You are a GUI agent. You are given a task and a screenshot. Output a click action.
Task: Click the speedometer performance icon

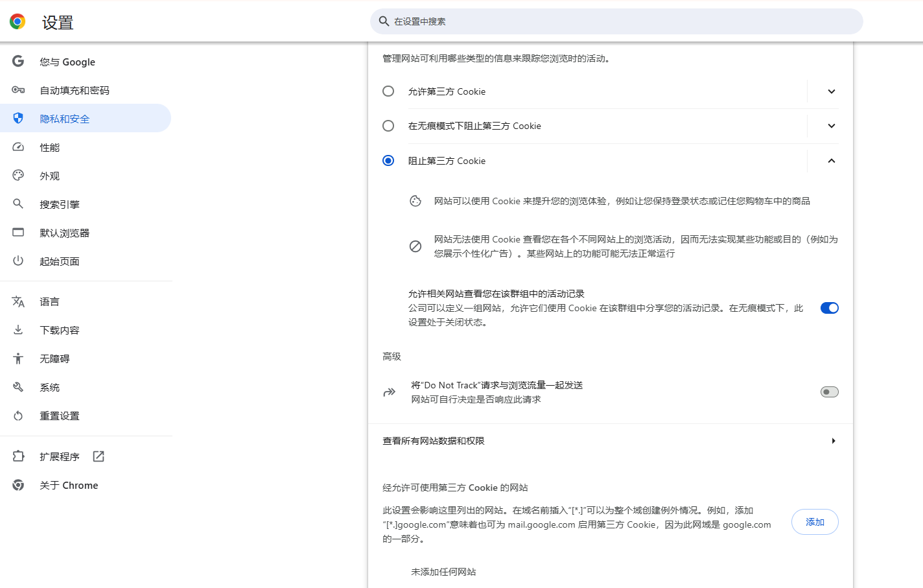(18, 147)
